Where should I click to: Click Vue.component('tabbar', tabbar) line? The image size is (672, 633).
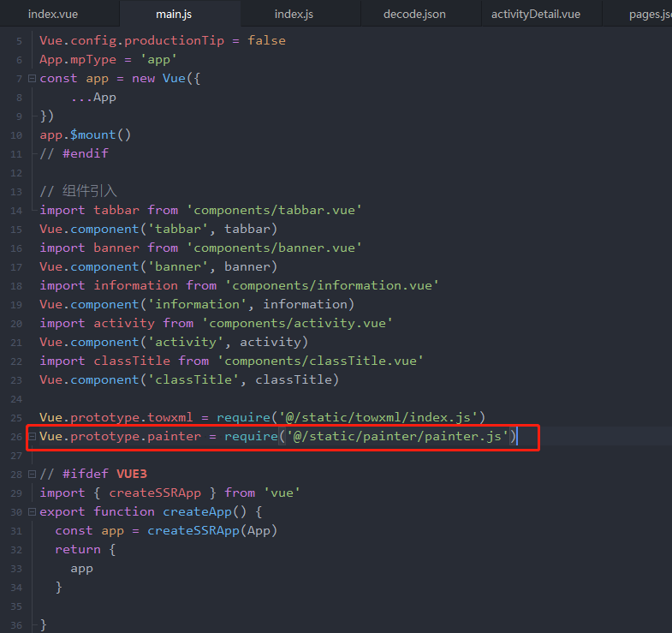click(x=158, y=229)
